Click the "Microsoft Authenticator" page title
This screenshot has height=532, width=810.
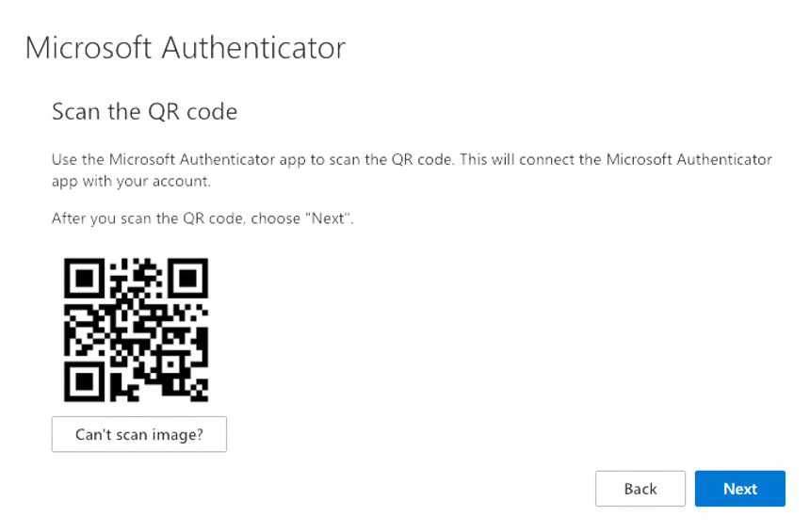pos(186,48)
